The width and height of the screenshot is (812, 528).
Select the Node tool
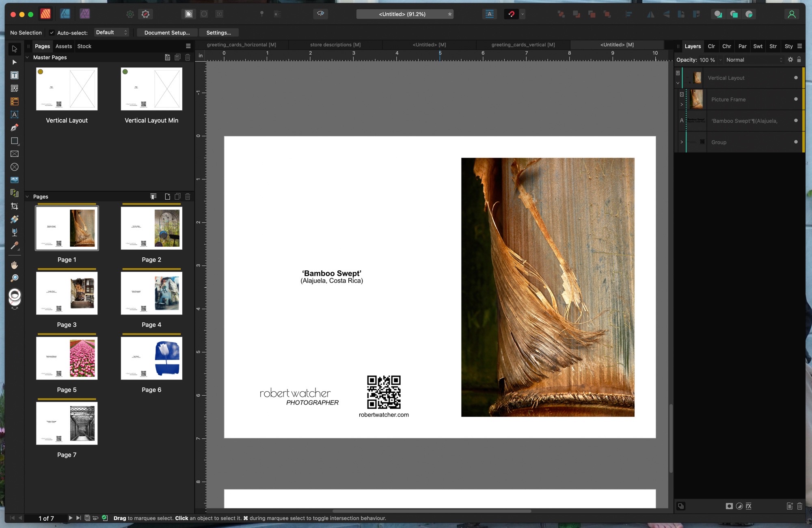tap(15, 62)
